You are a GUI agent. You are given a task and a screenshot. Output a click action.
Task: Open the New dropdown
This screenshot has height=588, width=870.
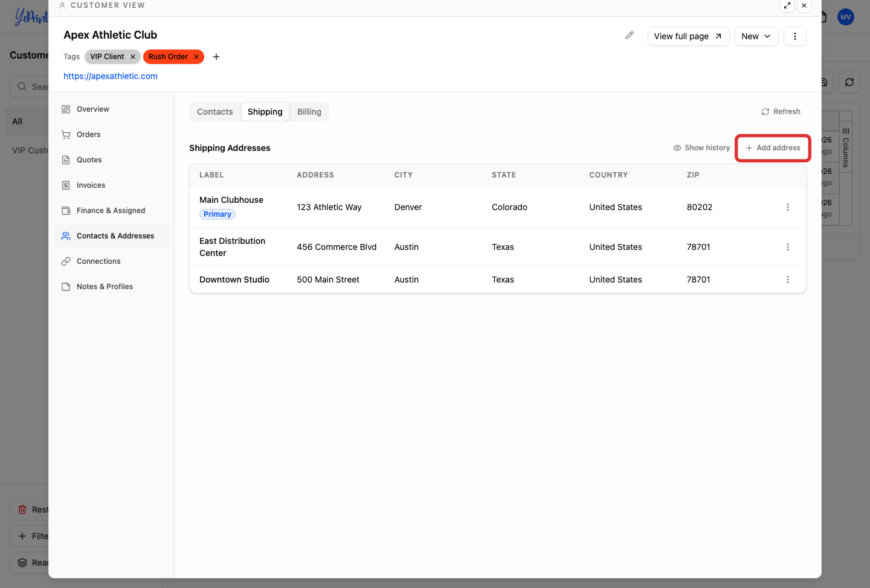tap(756, 36)
